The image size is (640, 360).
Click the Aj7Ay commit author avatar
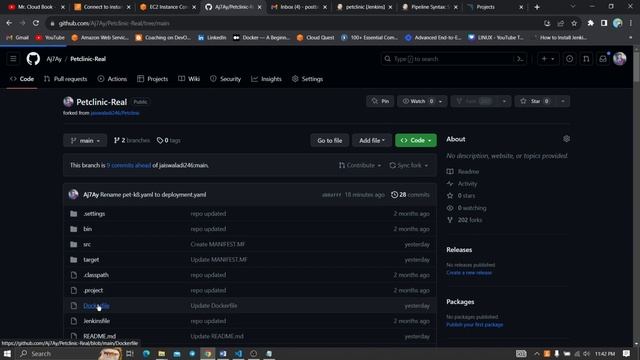tap(73, 194)
